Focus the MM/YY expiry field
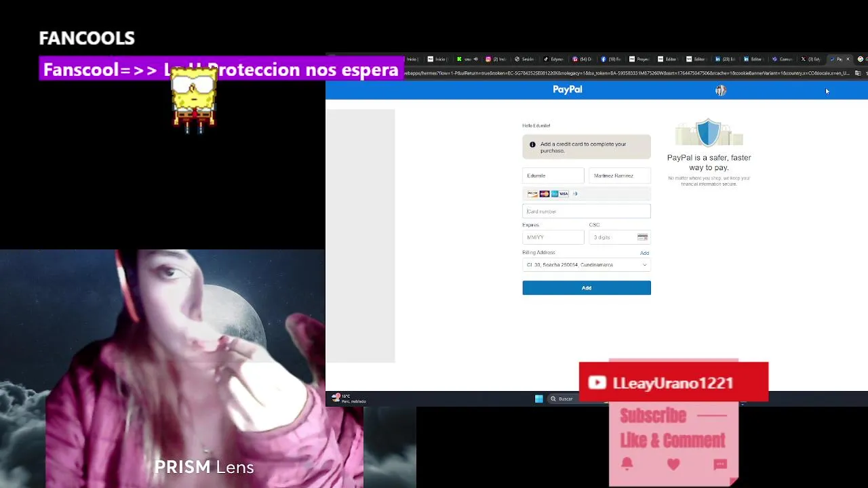The width and height of the screenshot is (868, 488). [553, 237]
